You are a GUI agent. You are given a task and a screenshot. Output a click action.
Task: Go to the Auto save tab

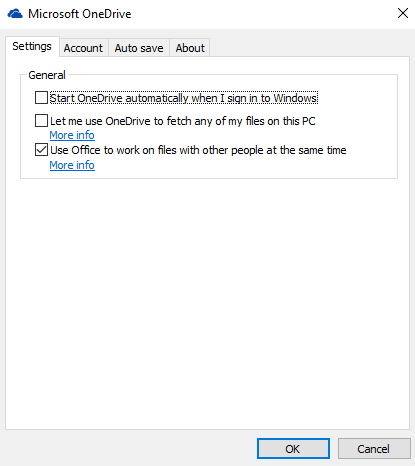(139, 48)
